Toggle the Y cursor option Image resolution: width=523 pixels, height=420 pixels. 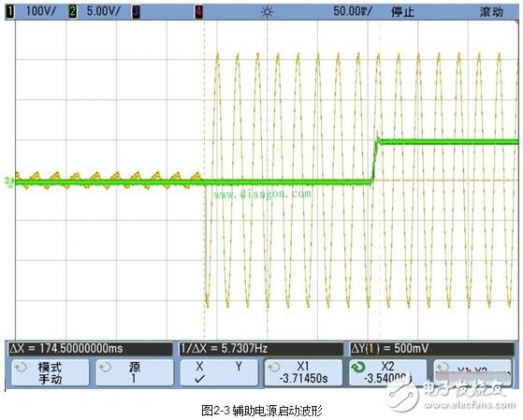pyautogui.click(x=239, y=367)
